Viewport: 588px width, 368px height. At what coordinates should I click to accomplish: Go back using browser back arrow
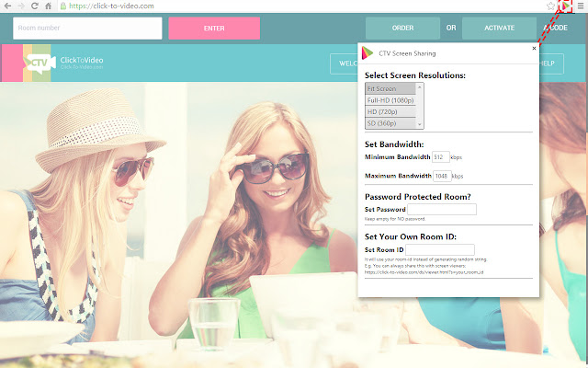coord(7,6)
